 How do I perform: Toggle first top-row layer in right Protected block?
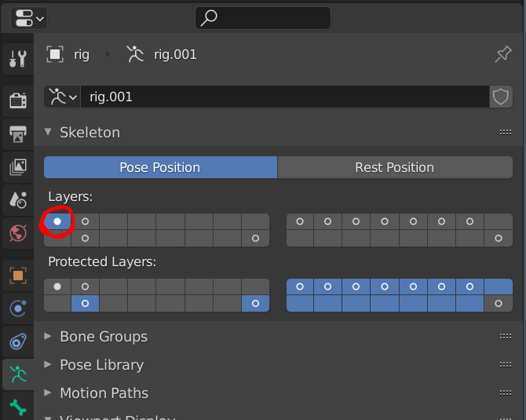[x=300, y=287]
